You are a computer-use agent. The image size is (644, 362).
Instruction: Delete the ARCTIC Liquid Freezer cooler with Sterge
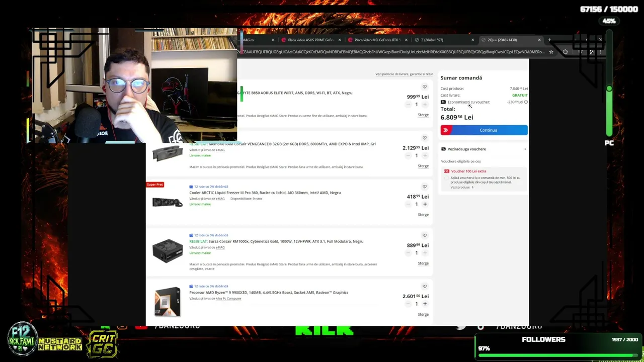point(423,215)
